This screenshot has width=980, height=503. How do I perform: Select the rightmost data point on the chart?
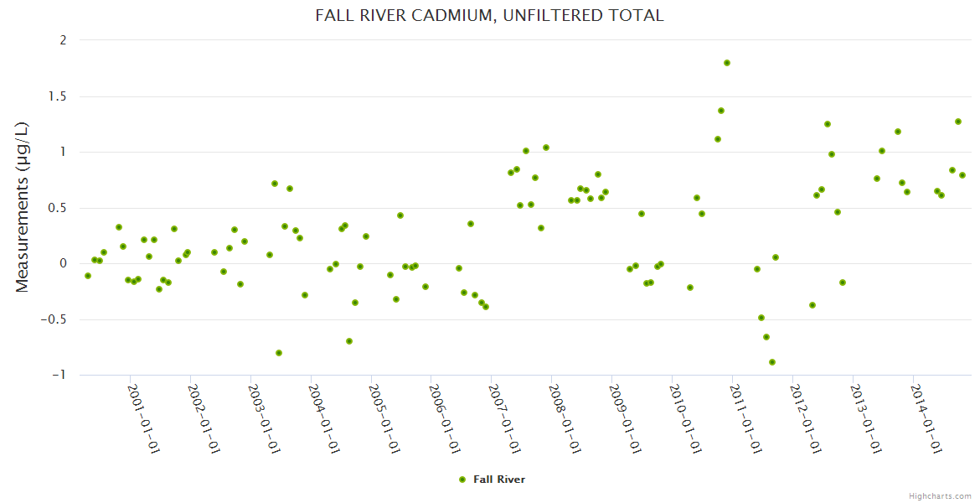[962, 175]
